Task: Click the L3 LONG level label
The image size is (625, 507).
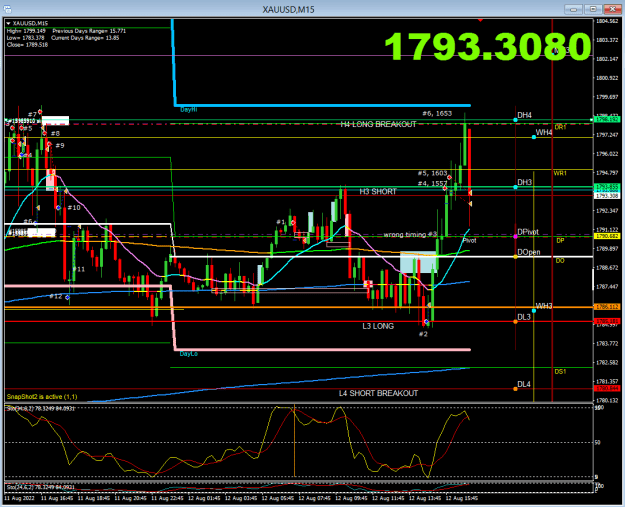Action: (x=378, y=326)
